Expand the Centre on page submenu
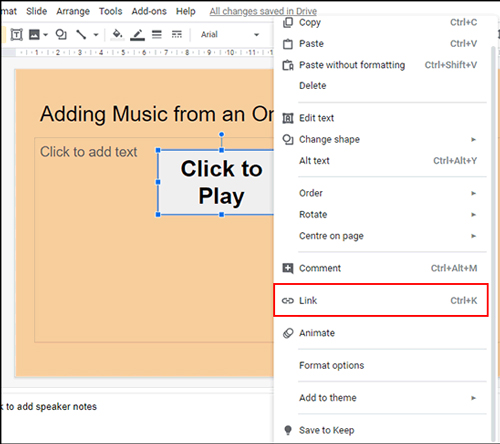 pos(380,236)
